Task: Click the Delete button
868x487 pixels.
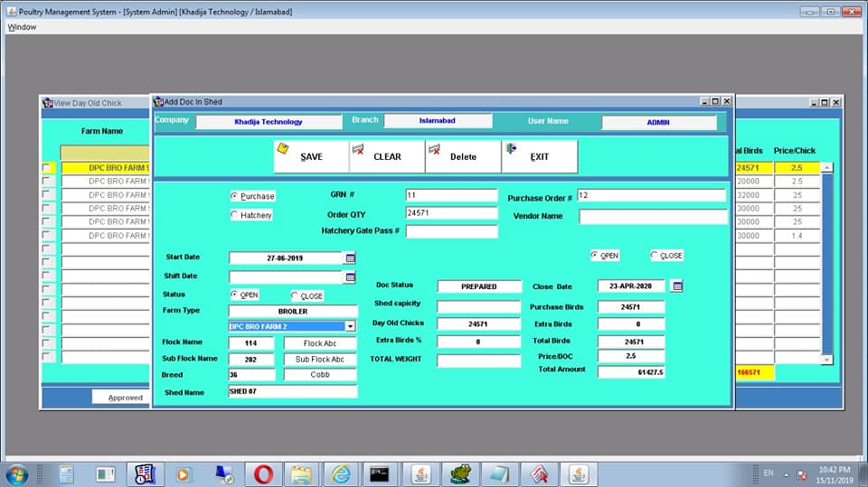Action: (463, 156)
